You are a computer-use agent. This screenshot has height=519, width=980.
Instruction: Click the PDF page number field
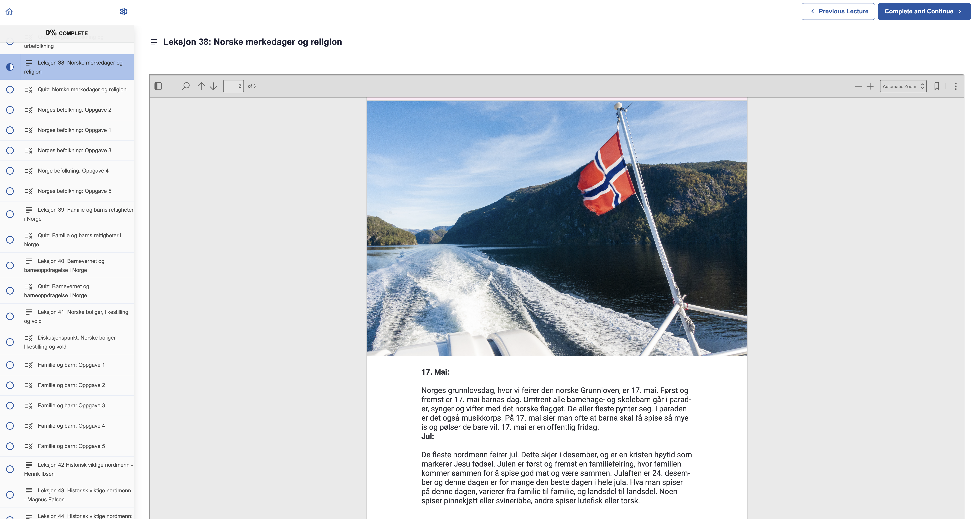tap(233, 86)
